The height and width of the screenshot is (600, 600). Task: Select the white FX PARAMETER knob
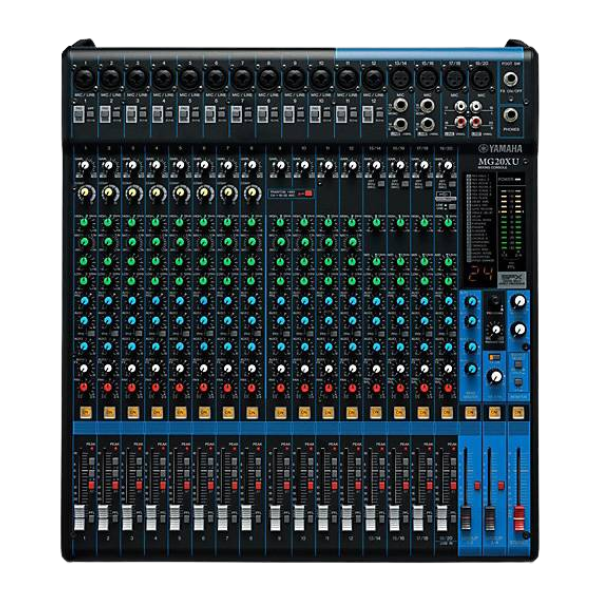click(496, 329)
